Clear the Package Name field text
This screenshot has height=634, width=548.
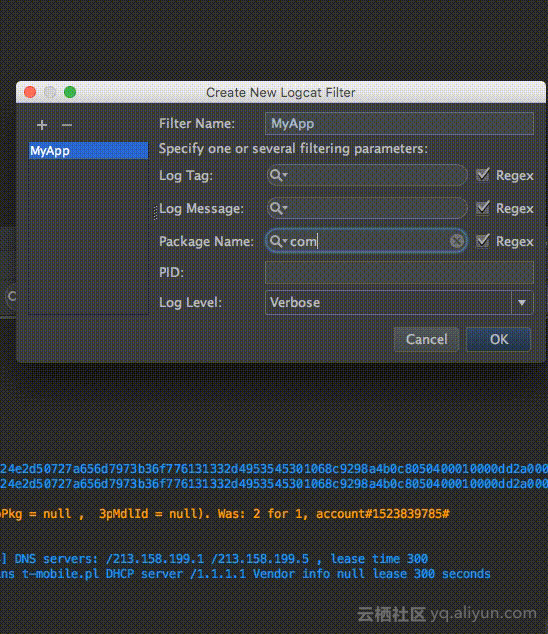(x=457, y=241)
